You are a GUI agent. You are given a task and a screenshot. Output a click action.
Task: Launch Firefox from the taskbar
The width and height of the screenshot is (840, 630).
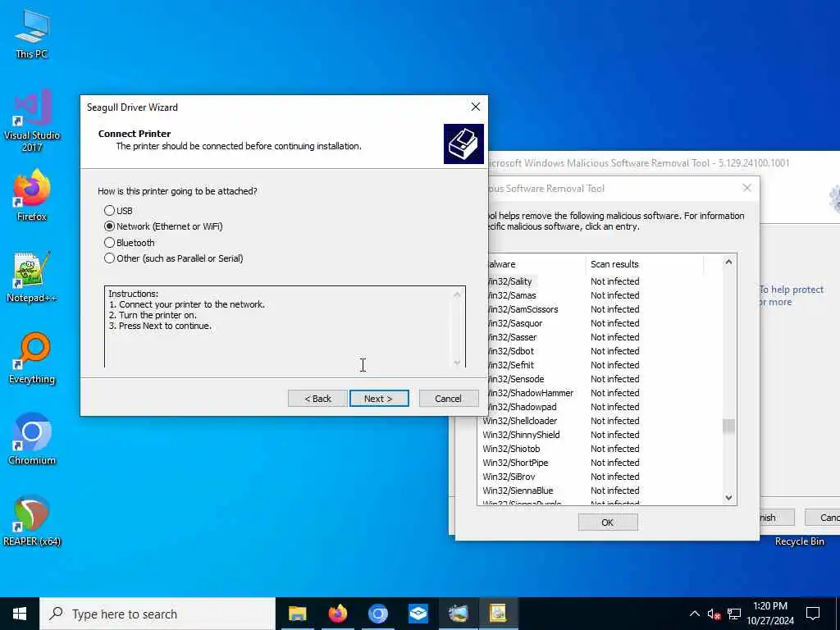[337, 614]
